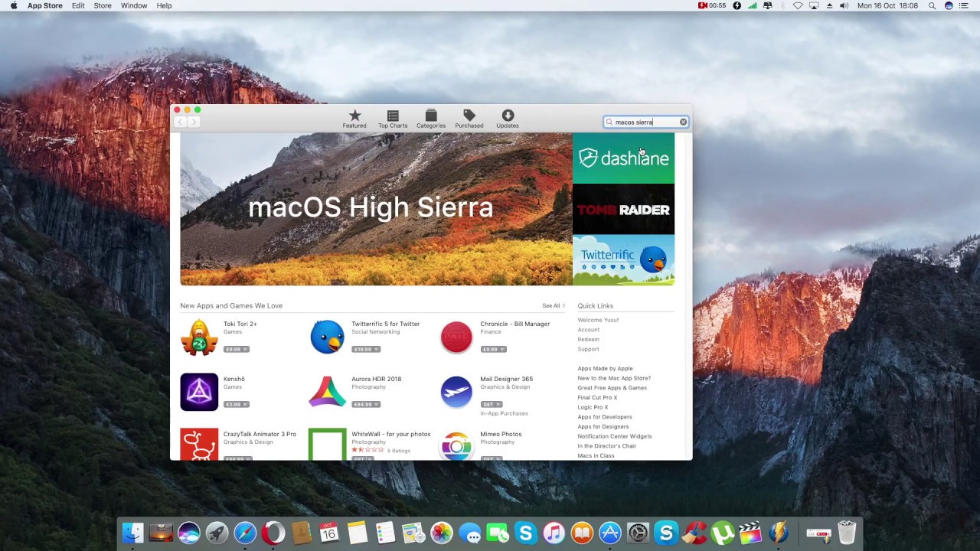Screen dimensions: 980x551
Task: Open Wi-Fi status in menu bar
Action: pyautogui.click(x=798, y=5)
